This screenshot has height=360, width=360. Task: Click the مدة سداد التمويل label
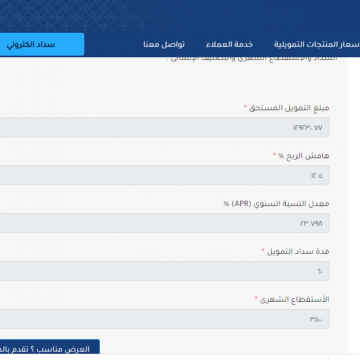click(x=298, y=251)
